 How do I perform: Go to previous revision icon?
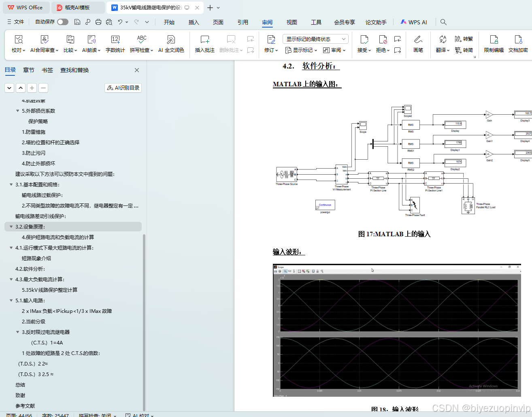[x=398, y=39]
